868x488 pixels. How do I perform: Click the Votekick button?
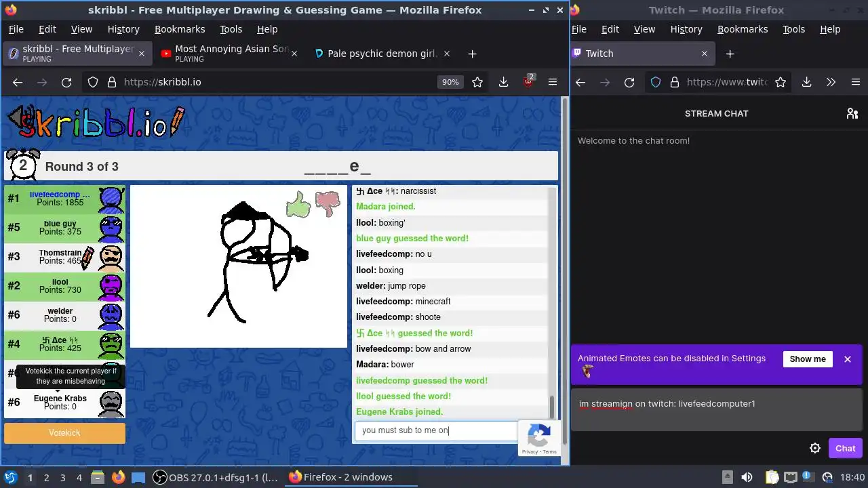click(64, 432)
